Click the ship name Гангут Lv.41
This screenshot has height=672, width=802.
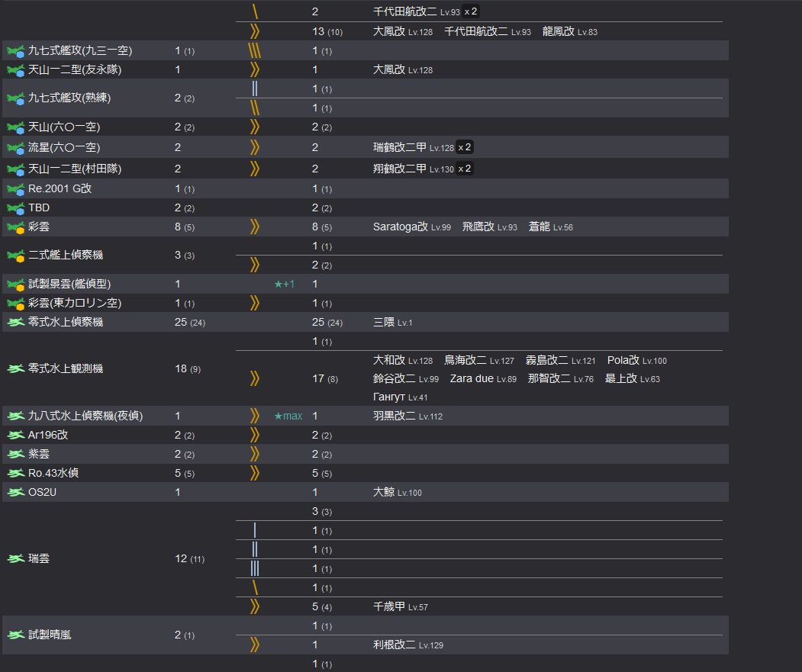[400, 397]
